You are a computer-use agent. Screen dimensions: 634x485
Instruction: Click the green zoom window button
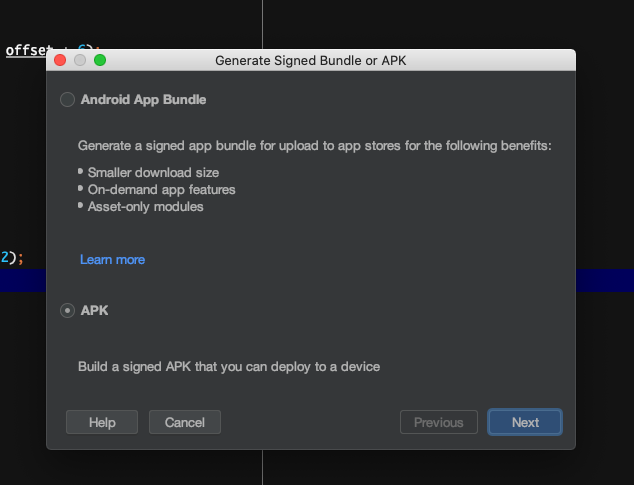click(100, 60)
